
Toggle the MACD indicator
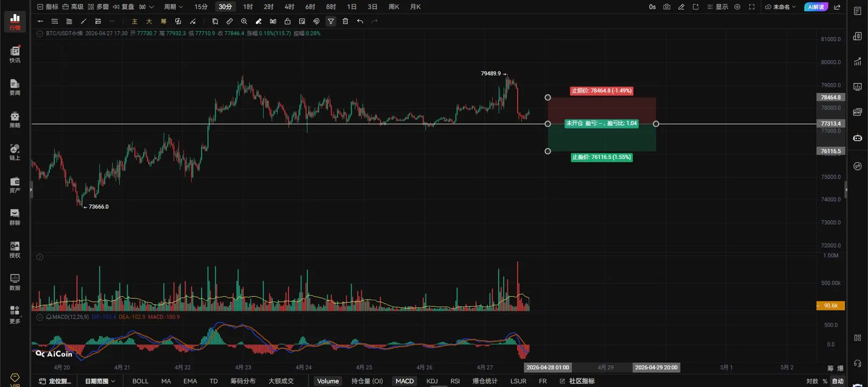(405, 381)
